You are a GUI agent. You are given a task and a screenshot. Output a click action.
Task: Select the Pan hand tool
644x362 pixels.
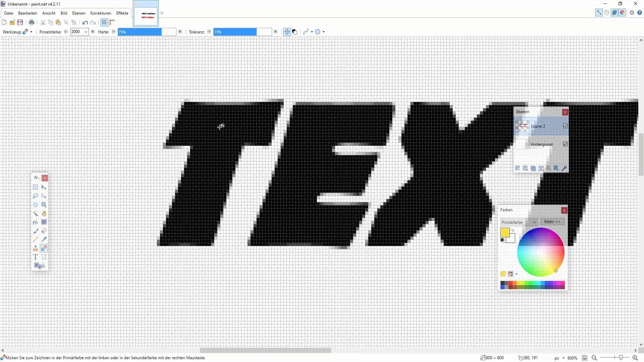coord(44,213)
